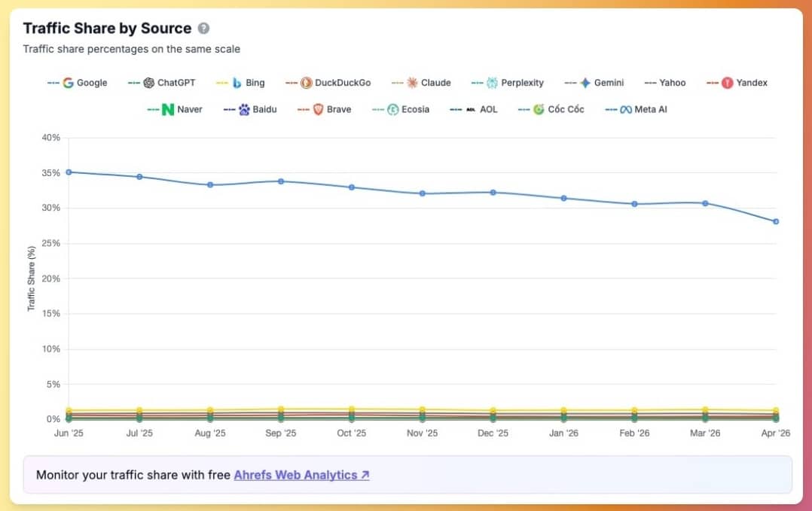Click the Google data point at Nov '25

(422, 193)
